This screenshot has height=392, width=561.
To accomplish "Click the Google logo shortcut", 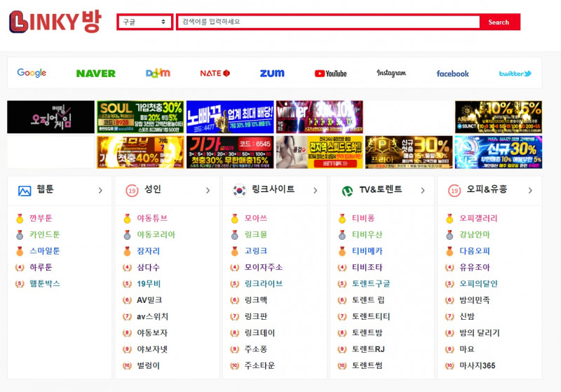I will [32, 73].
